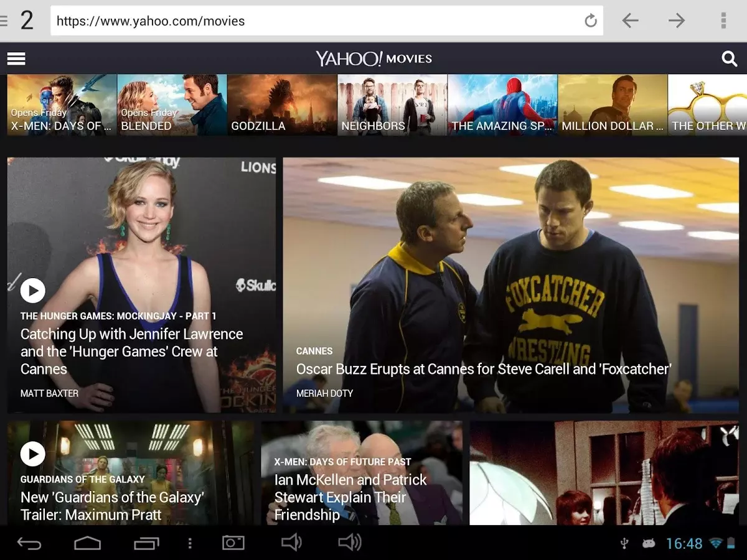
Task: Click The Hunger Games: Mockingjay category label
Action: coord(118,316)
